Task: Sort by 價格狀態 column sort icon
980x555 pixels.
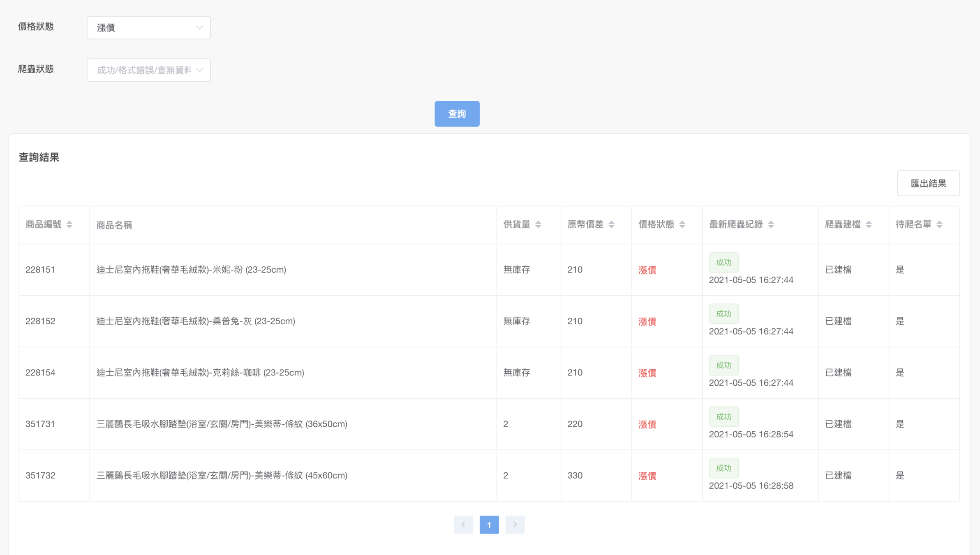Action: pos(682,224)
